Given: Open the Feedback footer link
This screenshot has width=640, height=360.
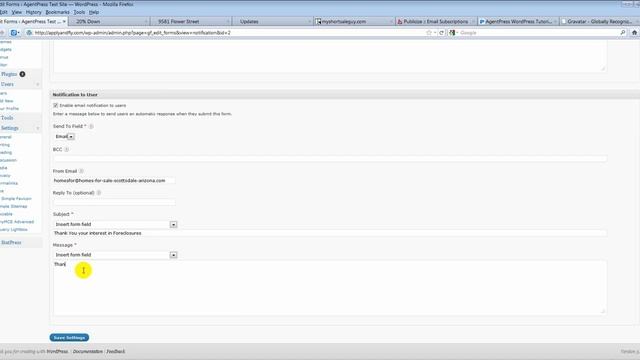Looking at the screenshot, I should click(x=116, y=351).
